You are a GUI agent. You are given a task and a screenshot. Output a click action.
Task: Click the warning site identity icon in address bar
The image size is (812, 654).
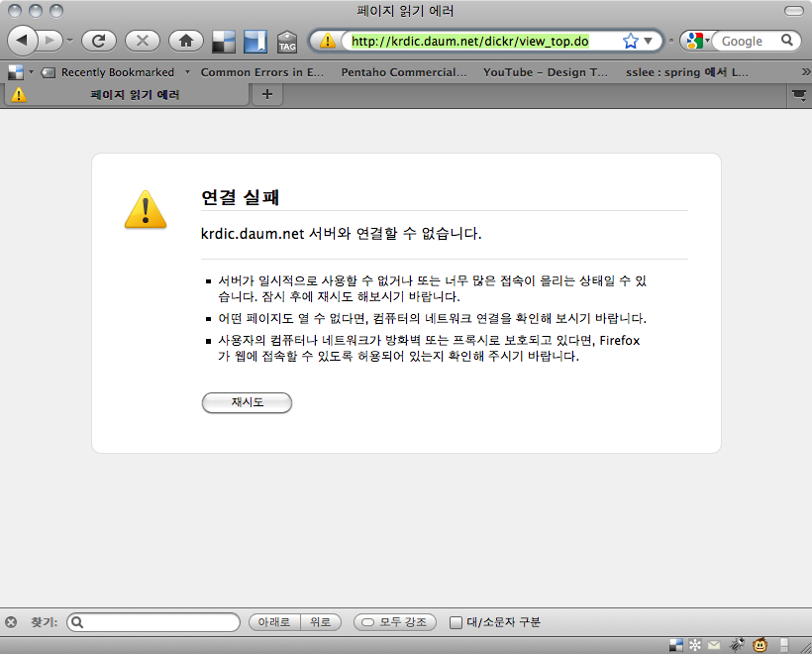click(x=327, y=41)
